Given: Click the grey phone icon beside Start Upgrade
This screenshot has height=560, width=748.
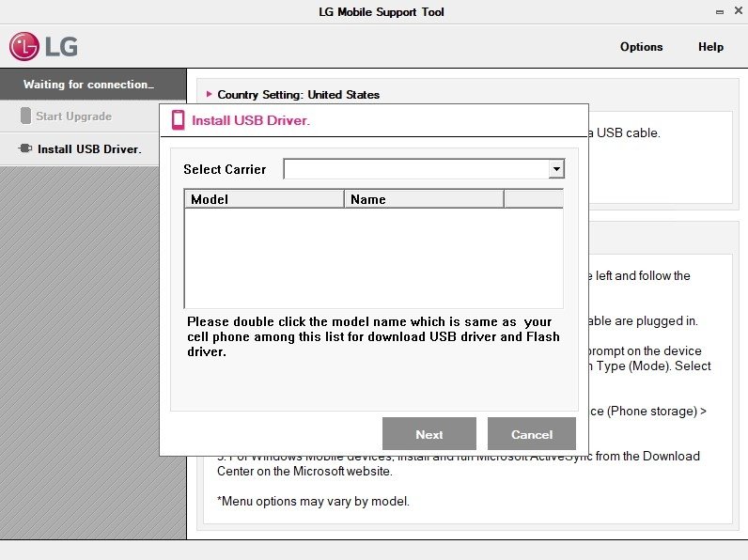Looking at the screenshot, I should pyautogui.click(x=25, y=116).
